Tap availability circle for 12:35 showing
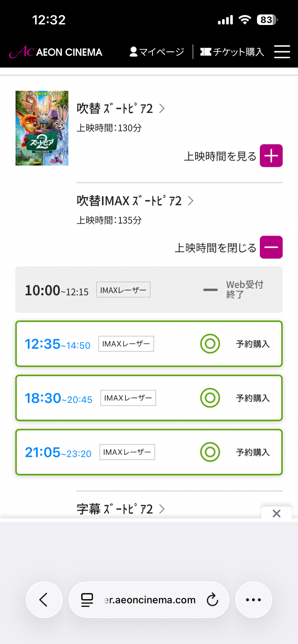298x644 pixels. coord(210,344)
